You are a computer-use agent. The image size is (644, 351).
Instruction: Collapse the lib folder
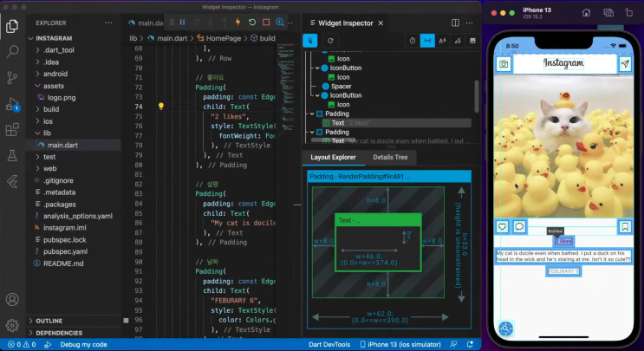pyautogui.click(x=47, y=133)
